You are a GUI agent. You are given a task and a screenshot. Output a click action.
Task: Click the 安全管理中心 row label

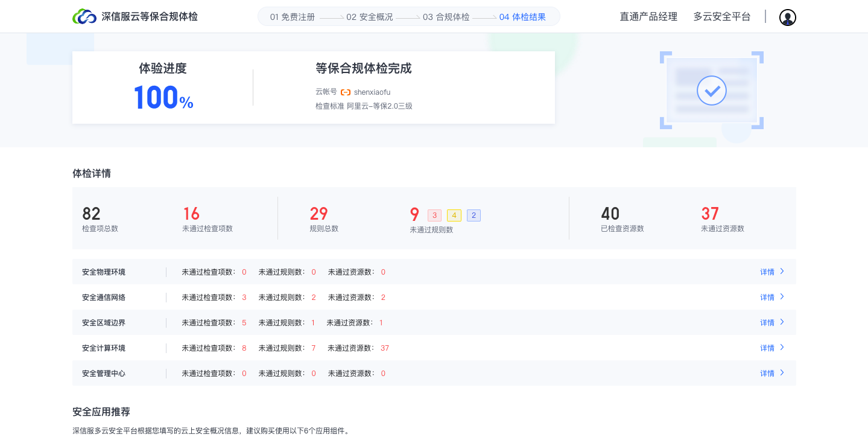click(x=104, y=374)
